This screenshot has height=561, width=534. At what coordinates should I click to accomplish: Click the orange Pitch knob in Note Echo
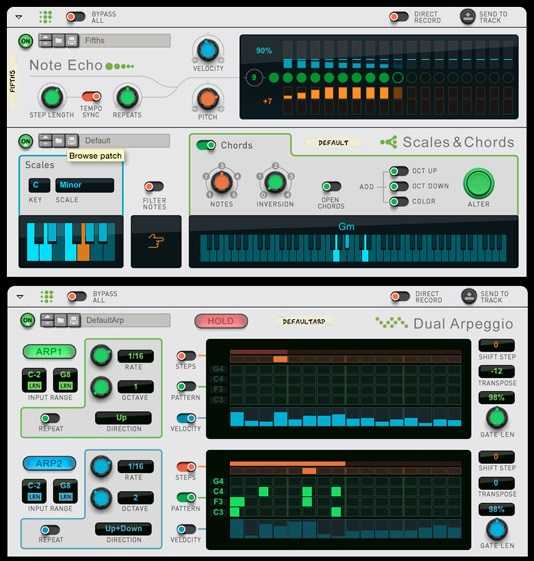(x=208, y=99)
